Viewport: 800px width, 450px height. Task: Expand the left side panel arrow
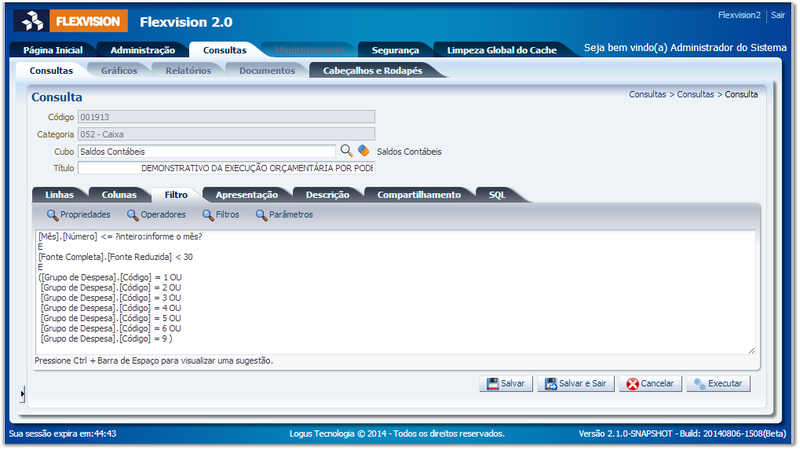[x=22, y=396]
